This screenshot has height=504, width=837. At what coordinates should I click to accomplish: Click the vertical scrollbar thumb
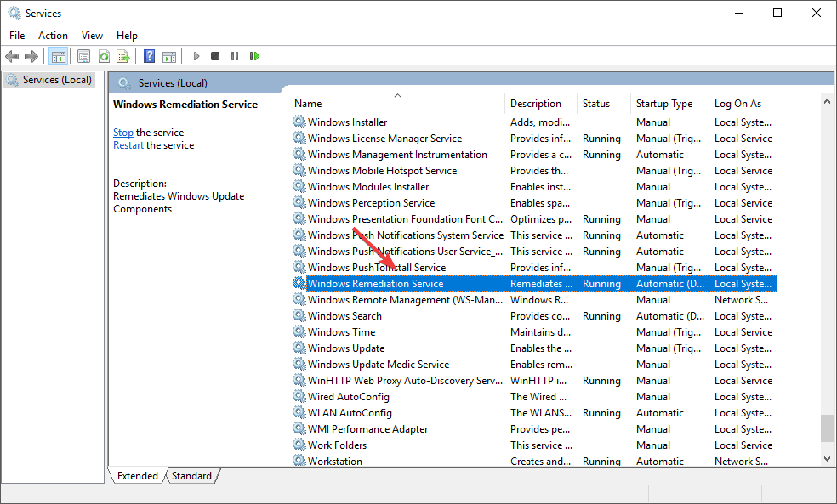(x=827, y=428)
